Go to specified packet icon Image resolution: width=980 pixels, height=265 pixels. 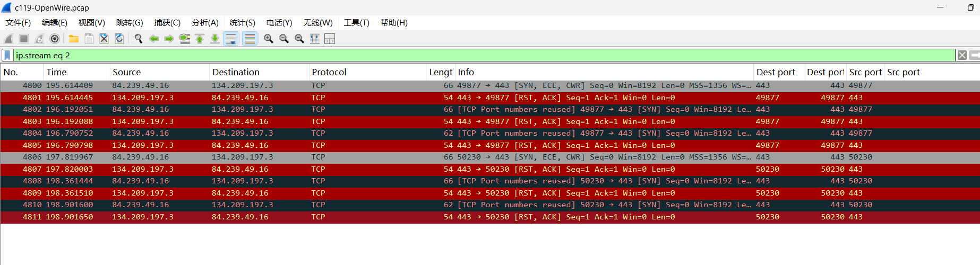point(185,39)
